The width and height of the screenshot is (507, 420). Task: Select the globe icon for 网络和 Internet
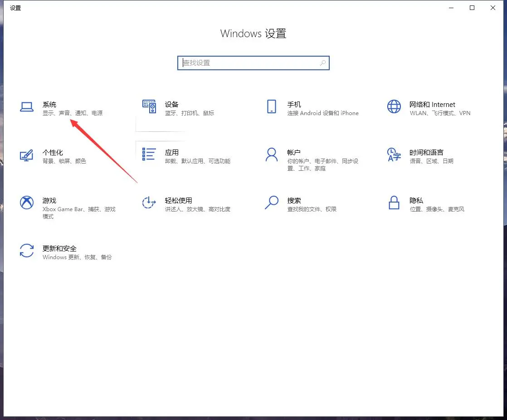point(394,107)
